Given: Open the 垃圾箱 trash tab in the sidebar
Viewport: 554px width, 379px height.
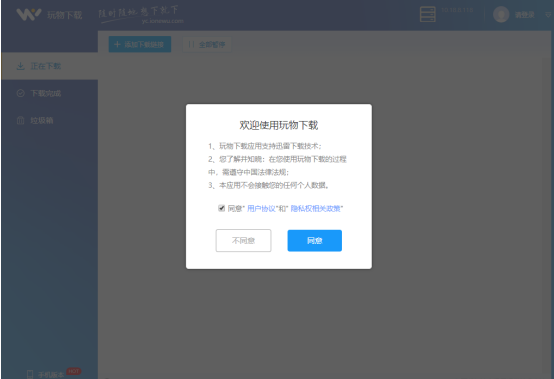Looking at the screenshot, I should click(50, 120).
